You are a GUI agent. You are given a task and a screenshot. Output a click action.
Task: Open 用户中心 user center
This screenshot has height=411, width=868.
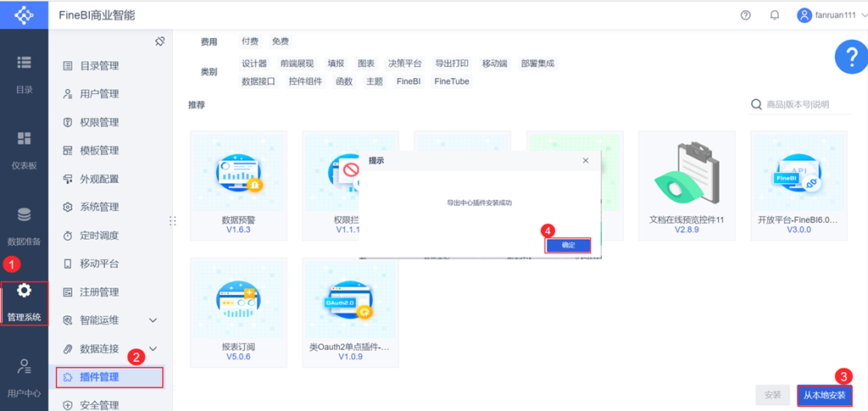click(x=24, y=378)
